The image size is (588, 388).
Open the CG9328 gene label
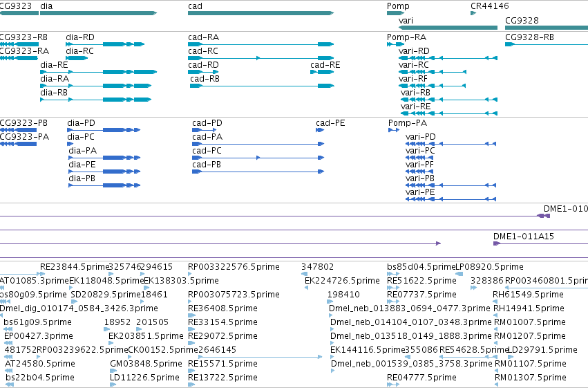tap(522, 21)
